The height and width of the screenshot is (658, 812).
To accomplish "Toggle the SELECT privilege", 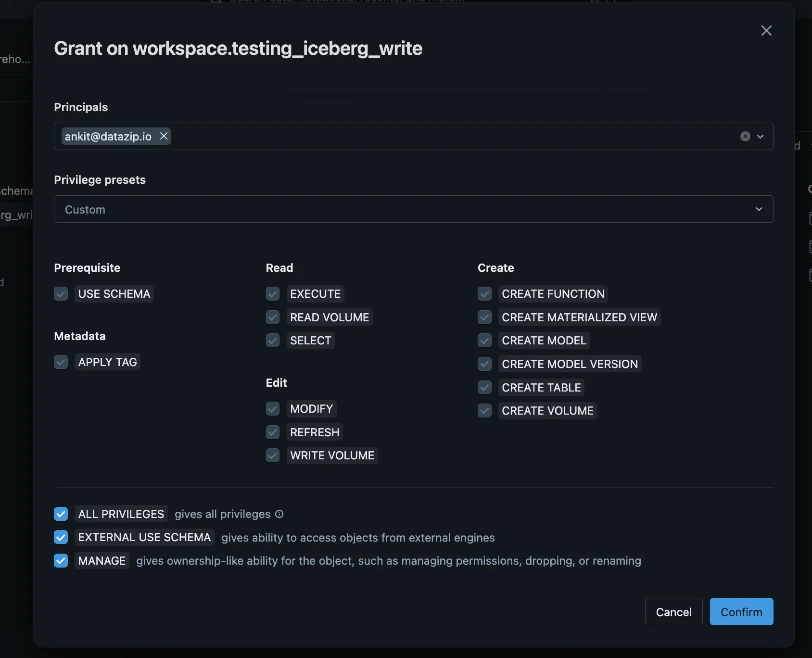I will coord(273,341).
